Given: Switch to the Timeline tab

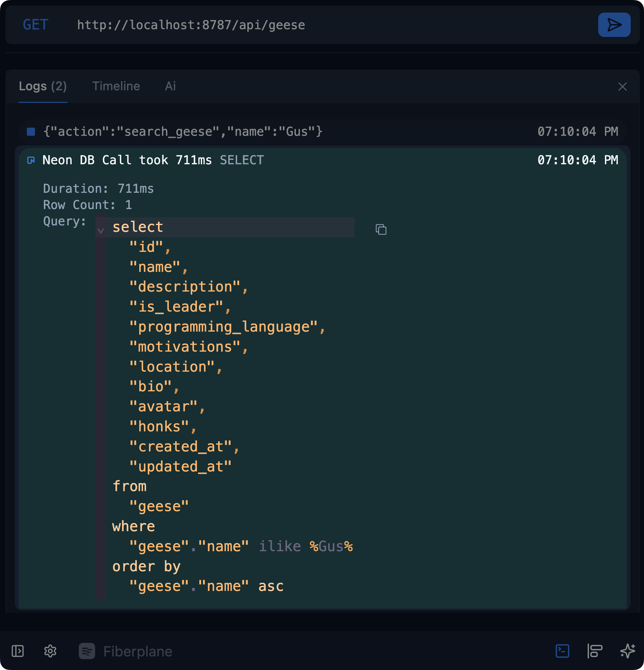Looking at the screenshot, I should click(116, 86).
